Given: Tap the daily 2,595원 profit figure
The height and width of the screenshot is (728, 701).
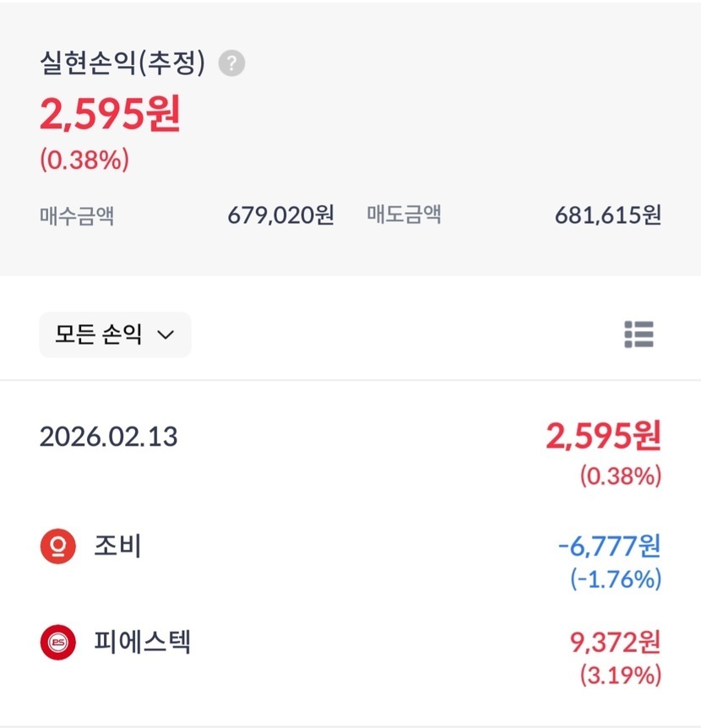Looking at the screenshot, I should [603, 436].
